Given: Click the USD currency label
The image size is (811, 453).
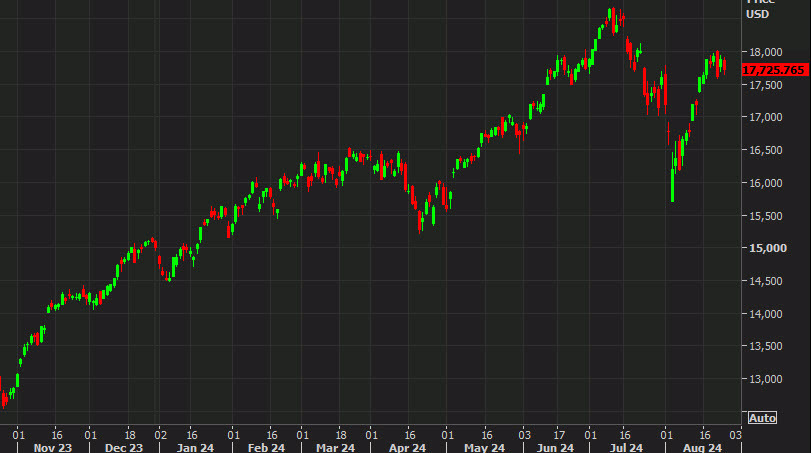Looking at the screenshot, I should tap(758, 14).
